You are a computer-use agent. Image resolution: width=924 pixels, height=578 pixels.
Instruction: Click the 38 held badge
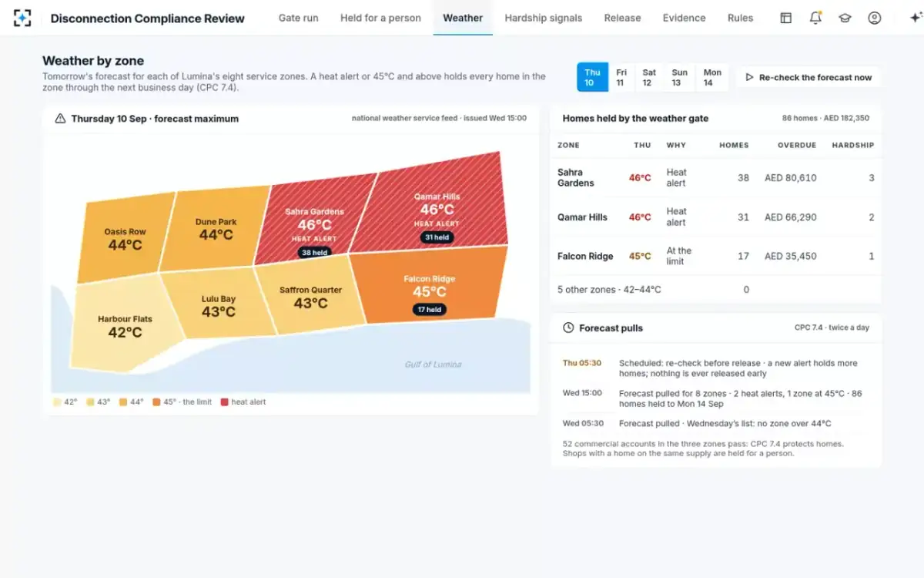314,253
